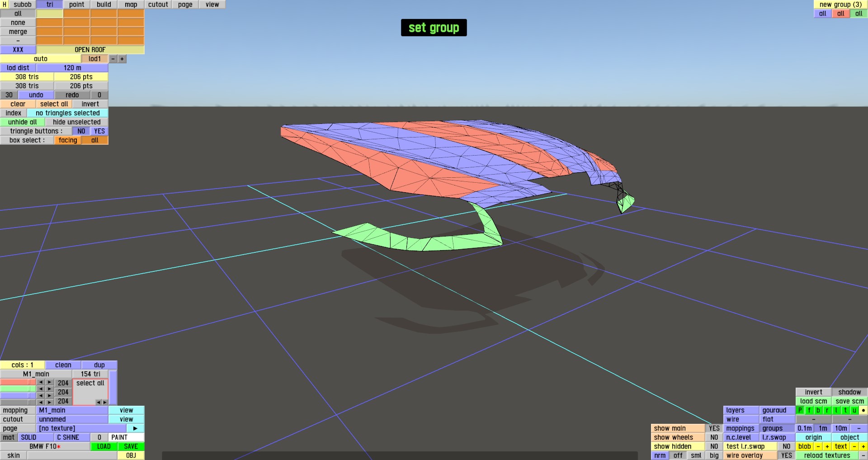Click the green colour bar
Viewport: 868px width, 460px height.
[x=18, y=389]
